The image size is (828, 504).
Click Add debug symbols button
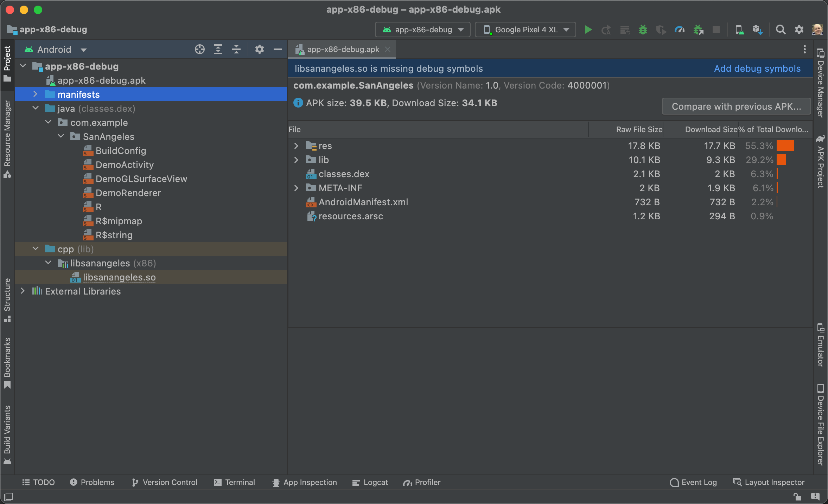757,69
